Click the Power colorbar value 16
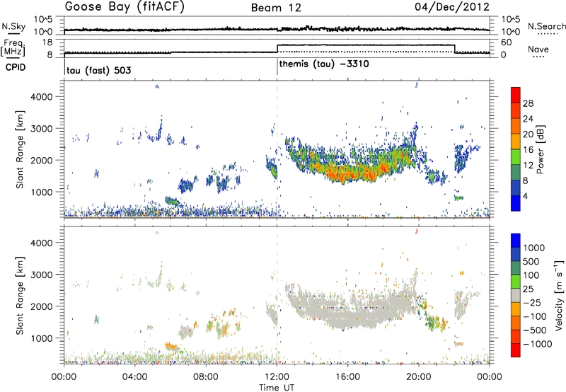 (x=528, y=150)
